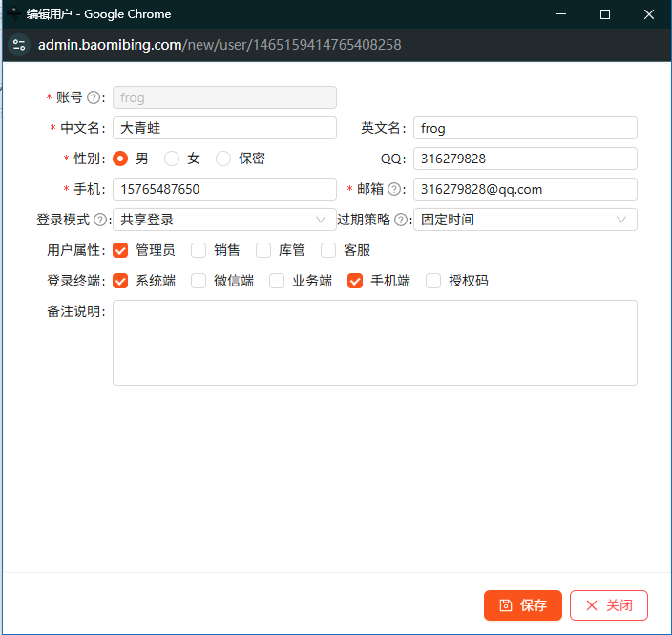This screenshot has width=672, height=635.
Task: Enable the 销售 attribute checkbox
Action: 199,250
